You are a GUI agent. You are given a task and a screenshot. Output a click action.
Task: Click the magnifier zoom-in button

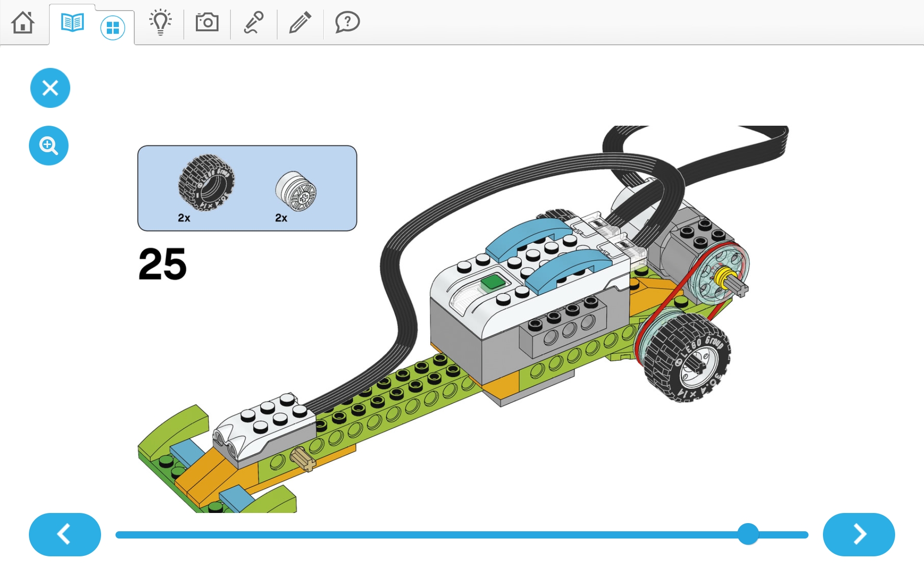tap(49, 145)
